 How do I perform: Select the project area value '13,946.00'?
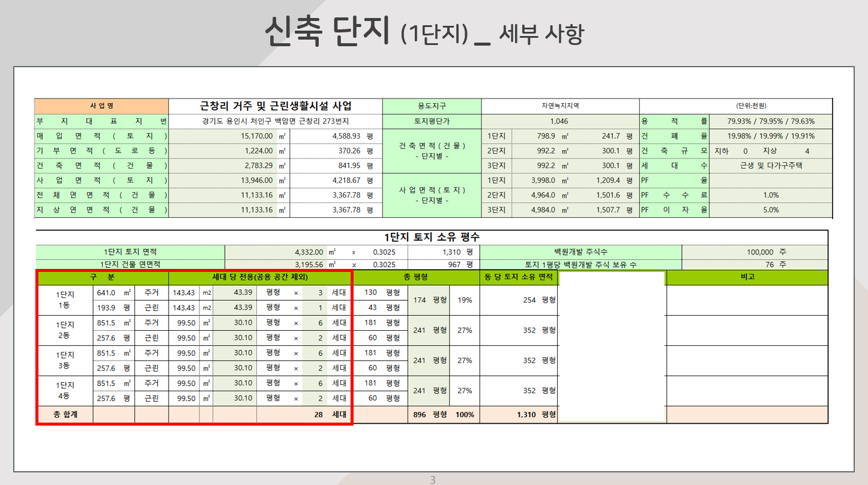click(256, 180)
